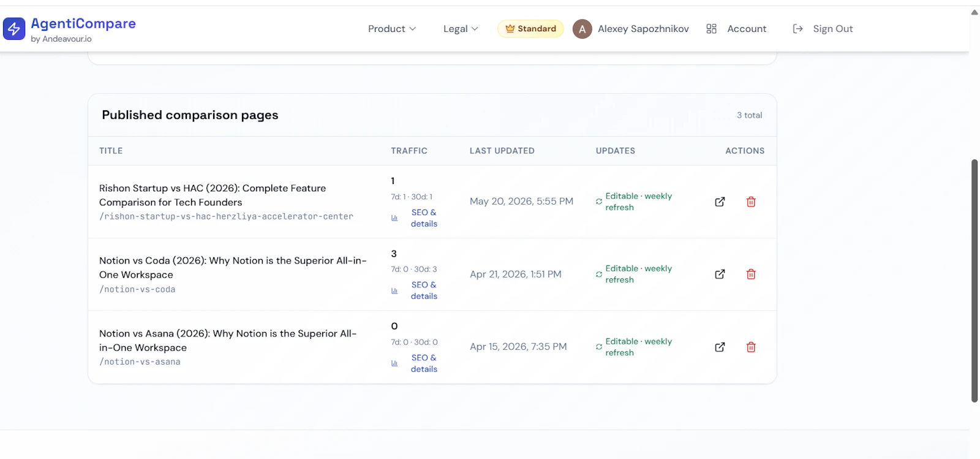
Task: Click the '7d: 0 · 30d: 0' traffic stats
Action: [x=415, y=342]
